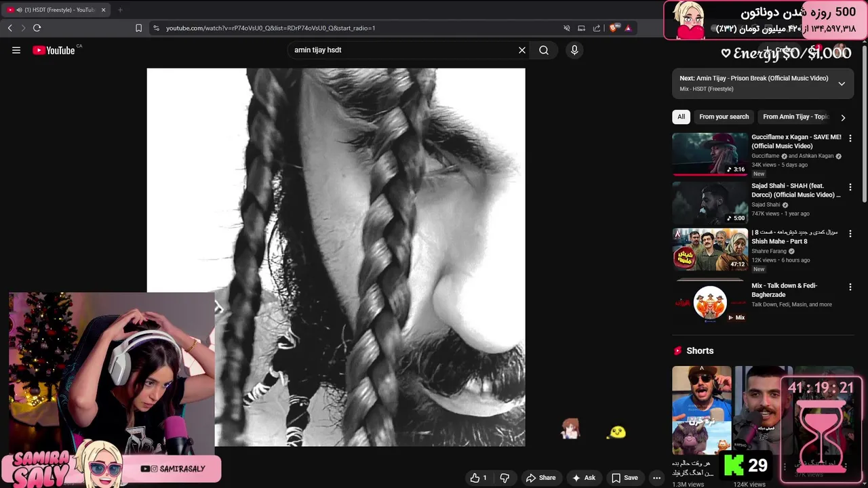868x488 pixels.
Task: Go to the YouTube home logo
Action: pos(54,50)
